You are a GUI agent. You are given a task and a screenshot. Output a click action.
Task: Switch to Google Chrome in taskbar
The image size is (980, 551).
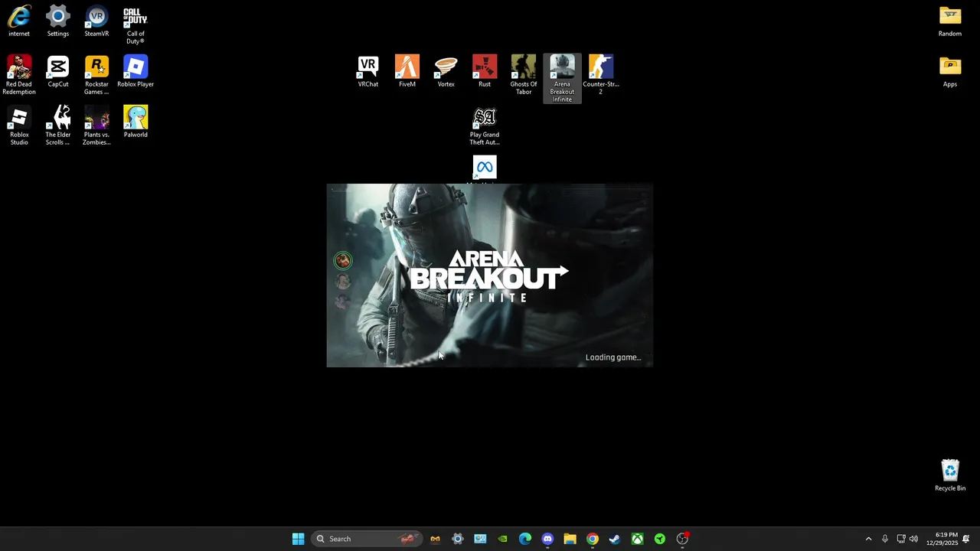pos(592,539)
